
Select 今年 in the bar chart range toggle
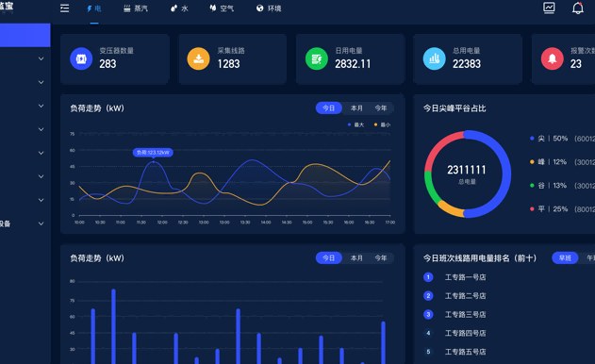click(x=381, y=258)
